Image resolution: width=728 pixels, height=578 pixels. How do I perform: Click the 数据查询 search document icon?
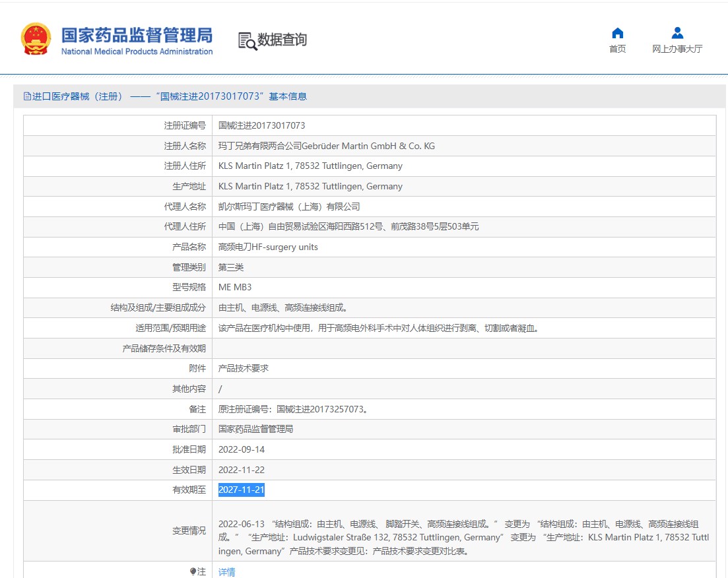pos(247,41)
